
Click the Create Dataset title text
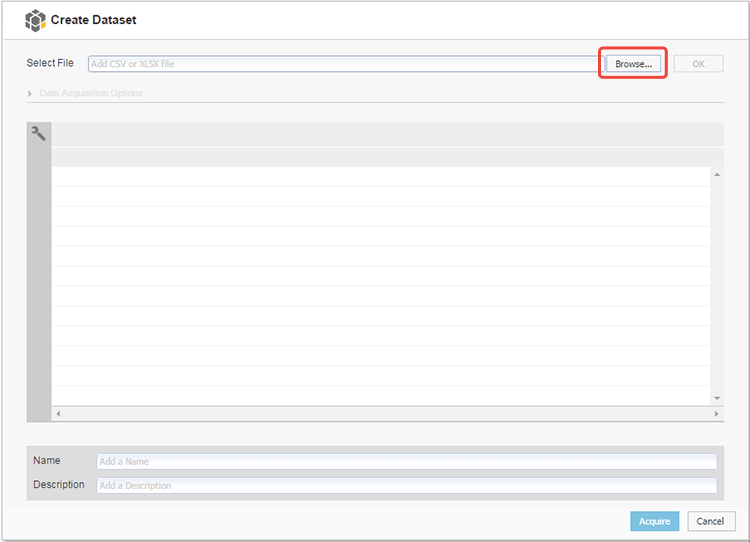[93, 20]
